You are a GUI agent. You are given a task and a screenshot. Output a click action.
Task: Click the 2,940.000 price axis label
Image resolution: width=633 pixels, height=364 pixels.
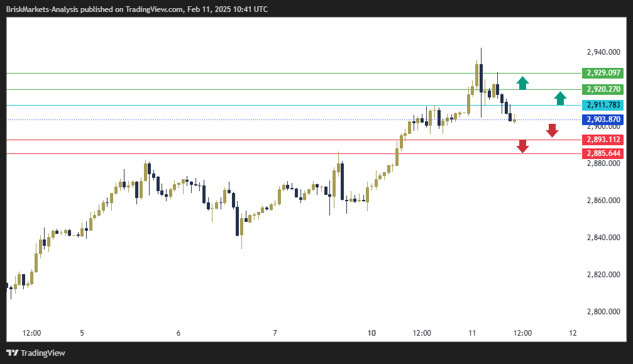coord(603,52)
